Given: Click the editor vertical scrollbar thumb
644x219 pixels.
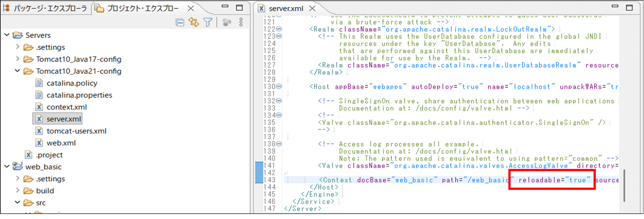Looking at the screenshot, I should 624,185.
